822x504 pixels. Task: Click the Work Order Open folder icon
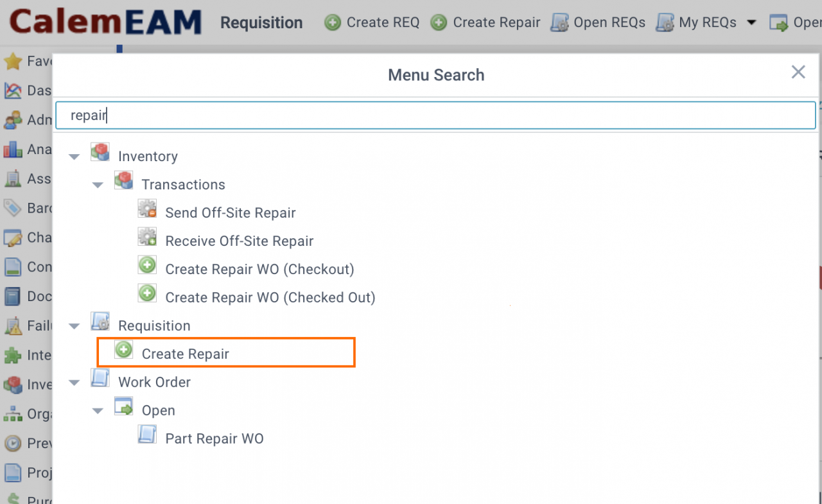click(124, 406)
